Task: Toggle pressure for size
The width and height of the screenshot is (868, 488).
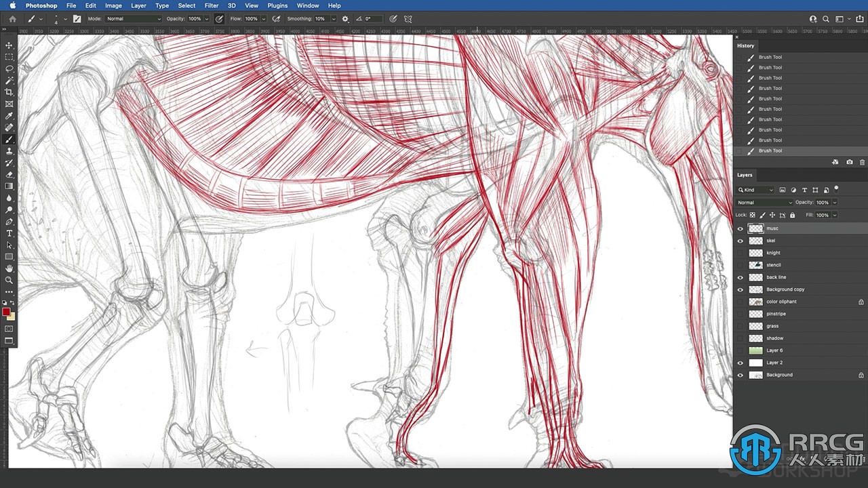Action: (393, 19)
